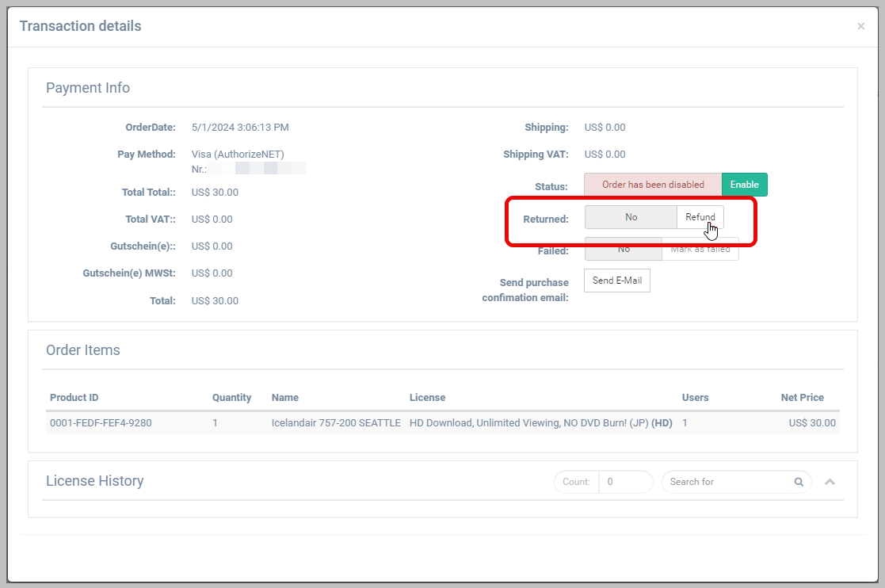Send the purchase confirmation e-mail
885x588 pixels.
616,281
